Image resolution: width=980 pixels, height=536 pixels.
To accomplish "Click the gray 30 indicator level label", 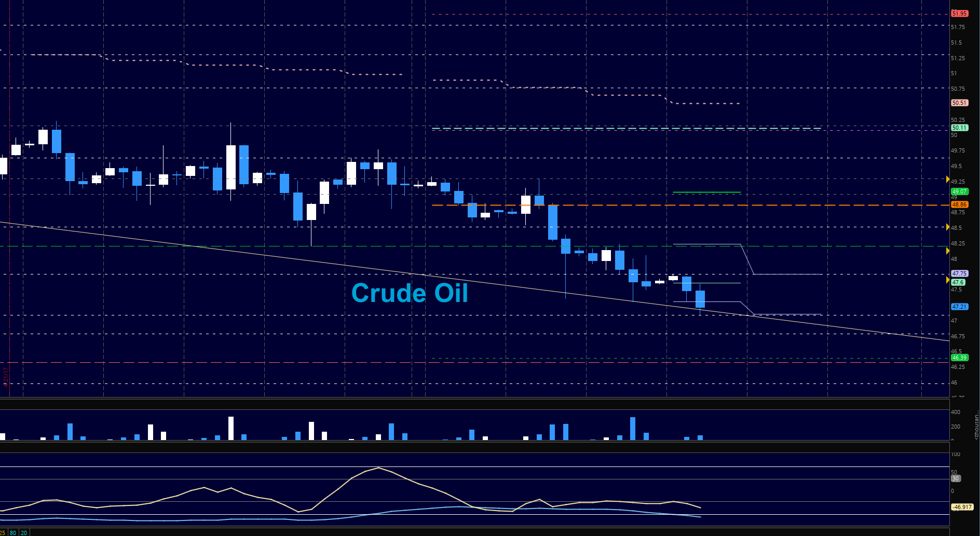I will [956, 478].
